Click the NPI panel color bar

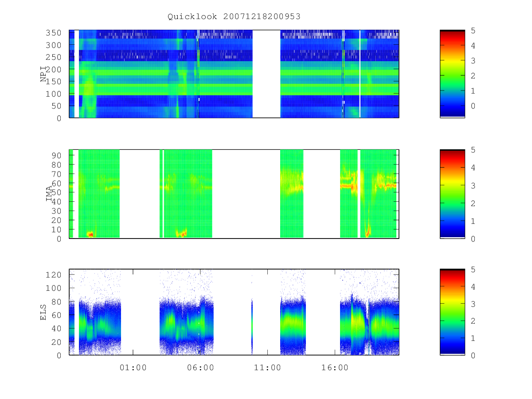[x=452, y=74]
